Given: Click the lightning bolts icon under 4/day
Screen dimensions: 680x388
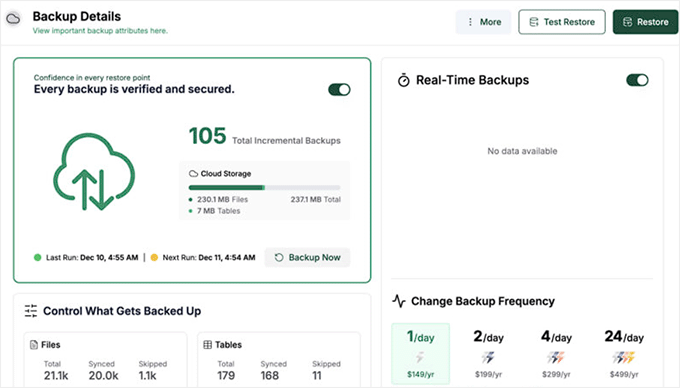Looking at the screenshot, I should coord(556,358).
